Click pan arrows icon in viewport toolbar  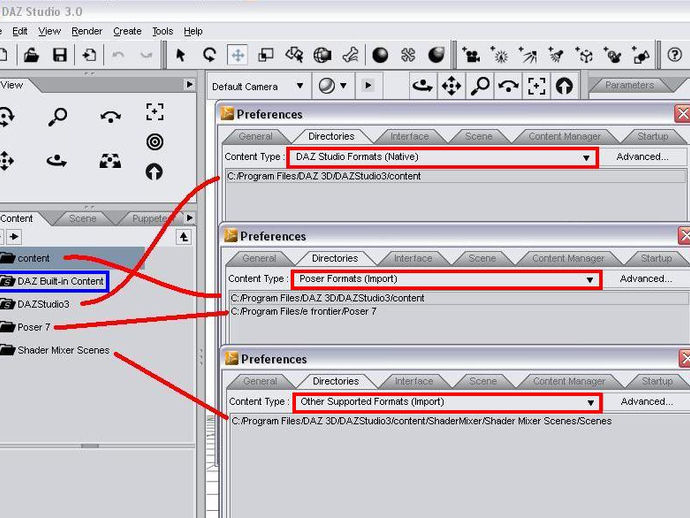click(x=451, y=86)
